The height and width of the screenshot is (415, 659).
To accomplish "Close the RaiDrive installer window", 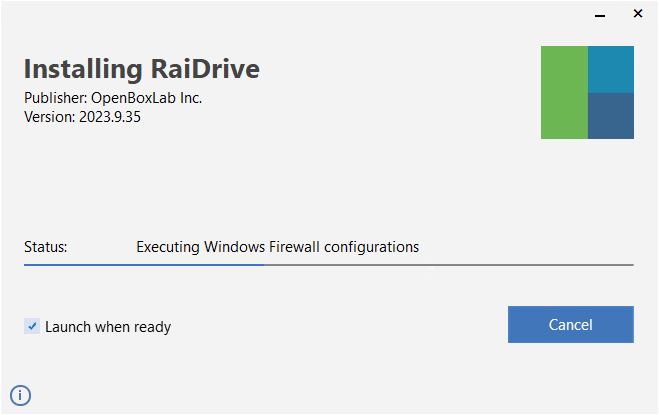I will (x=638, y=14).
